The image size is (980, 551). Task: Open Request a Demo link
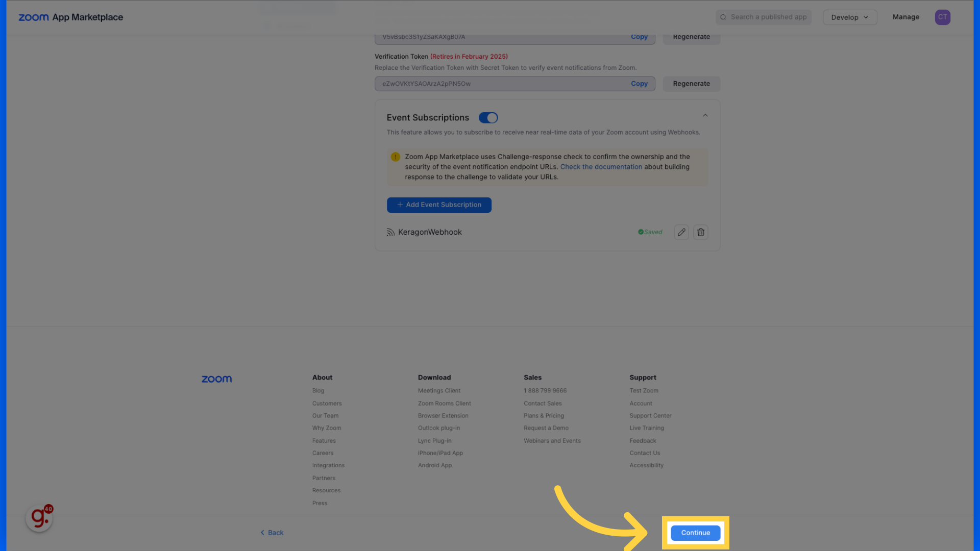click(x=546, y=428)
